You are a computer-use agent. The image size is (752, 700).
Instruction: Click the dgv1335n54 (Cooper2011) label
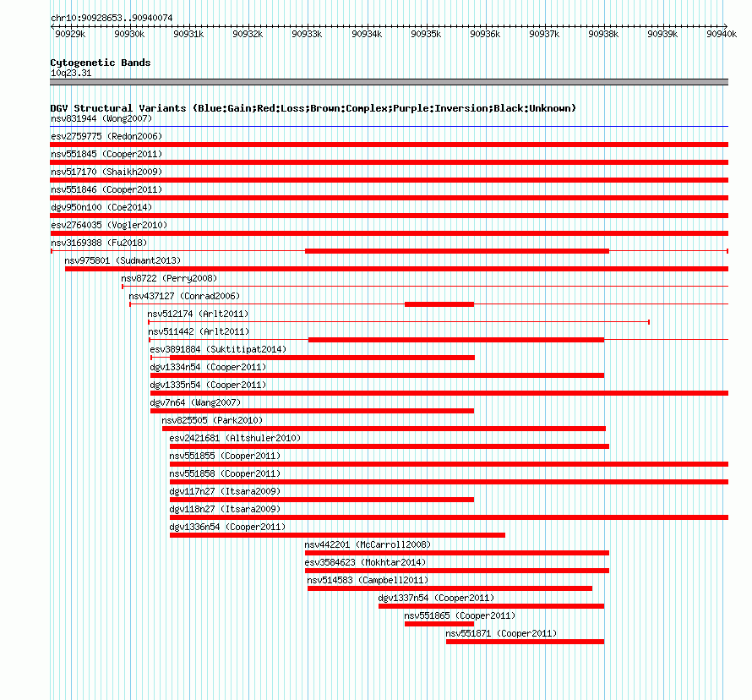[x=208, y=385]
